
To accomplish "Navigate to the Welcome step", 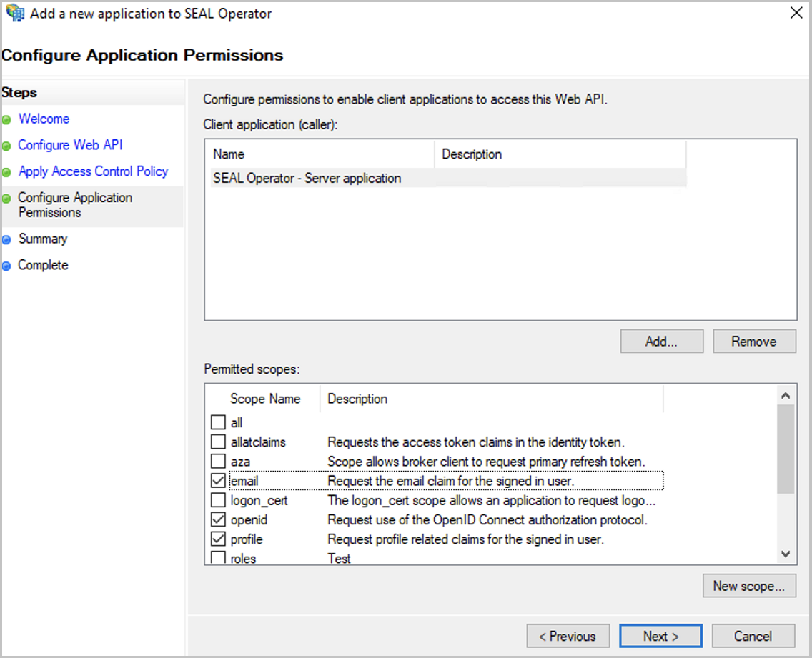I will pos(44,119).
